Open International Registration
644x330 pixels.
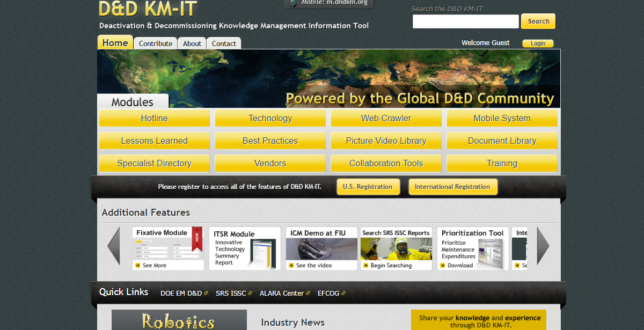coord(453,187)
